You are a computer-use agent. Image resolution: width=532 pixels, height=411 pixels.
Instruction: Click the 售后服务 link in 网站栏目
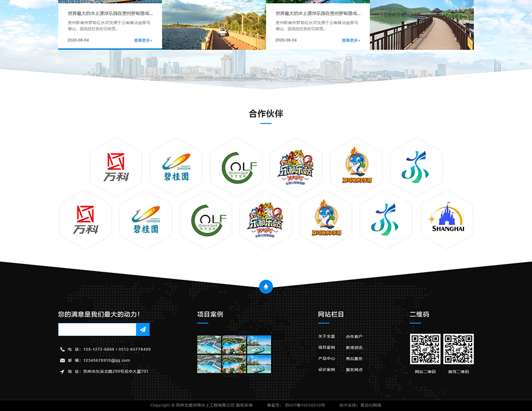click(355, 358)
